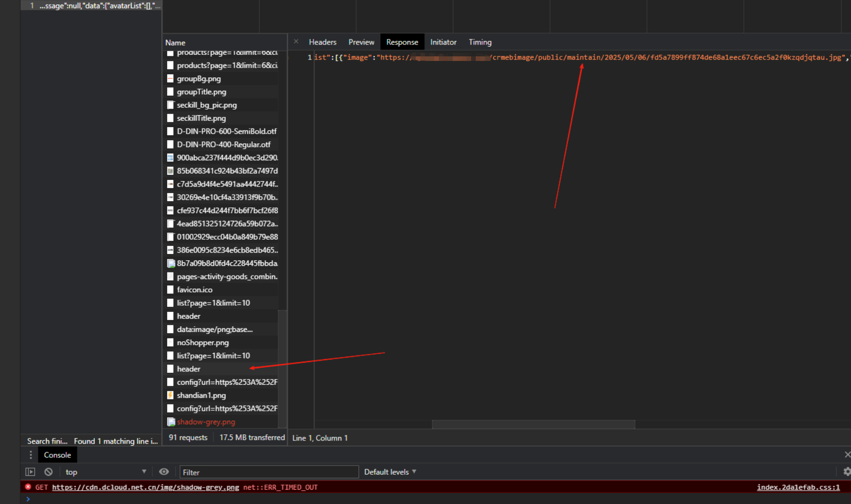Click the noShopper.png file icon
The width and height of the screenshot is (851, 504).
(x=171, y=343)
